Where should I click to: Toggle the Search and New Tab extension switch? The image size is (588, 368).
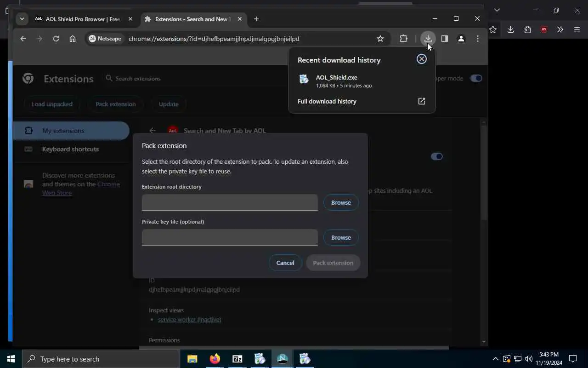pos(436,156)
